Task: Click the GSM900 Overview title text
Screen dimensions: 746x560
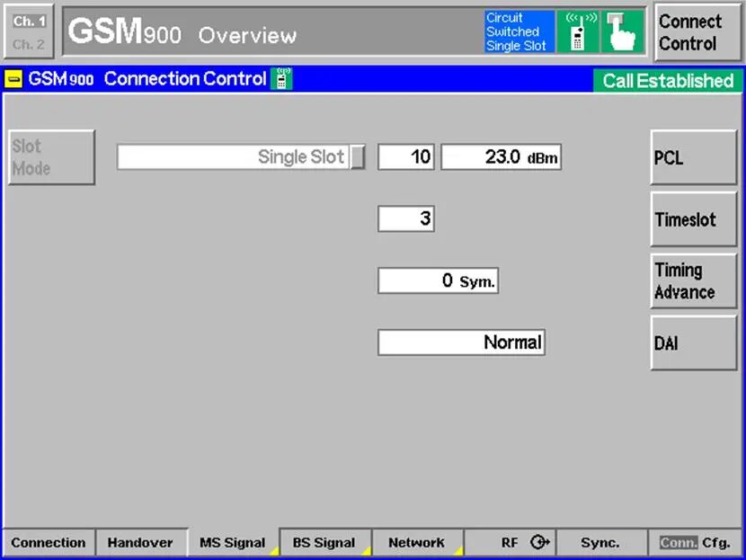Action: (x=182, y=32)
